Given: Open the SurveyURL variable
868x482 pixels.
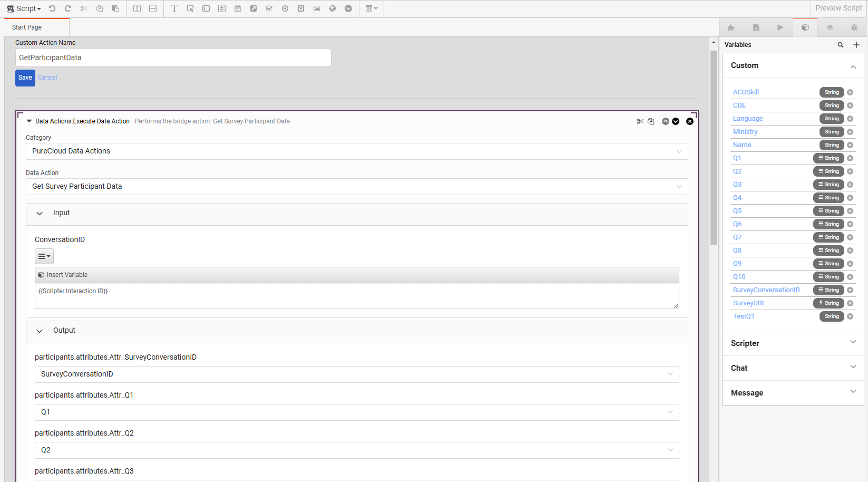Looking at the screenshot, I should point(749,303).
